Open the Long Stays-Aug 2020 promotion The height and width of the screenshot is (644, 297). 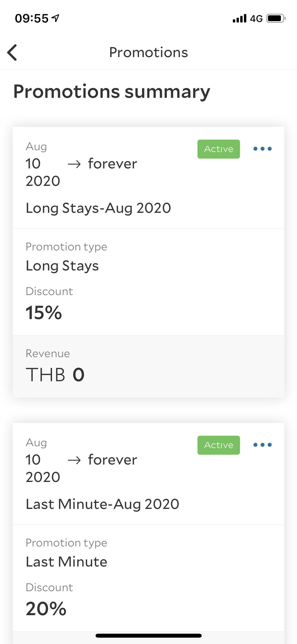pyautogui.click(x=98, y=208)
